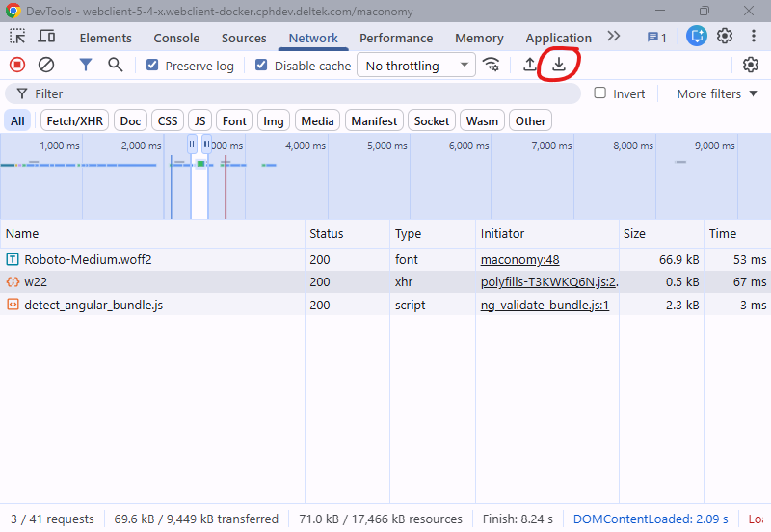771x532 pixels.
Task: Filter requests by Font
Action: point(234,121)
